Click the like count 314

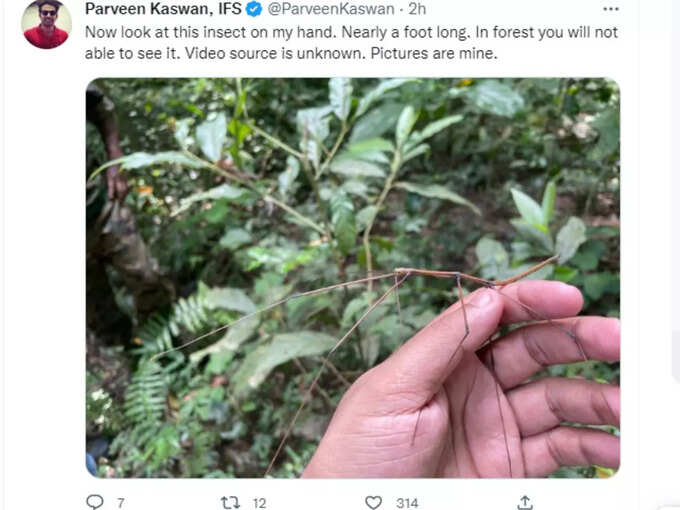coord(407,503)
